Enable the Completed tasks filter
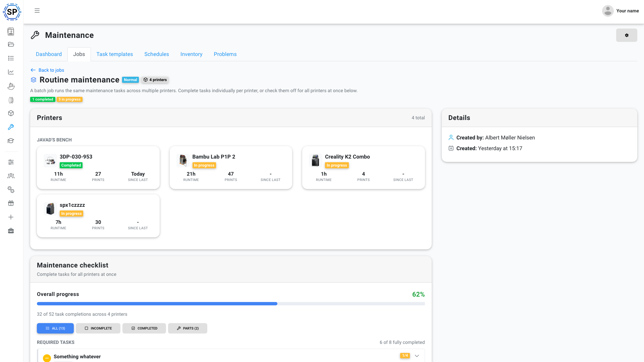644x362 pixels. point(144,328)
